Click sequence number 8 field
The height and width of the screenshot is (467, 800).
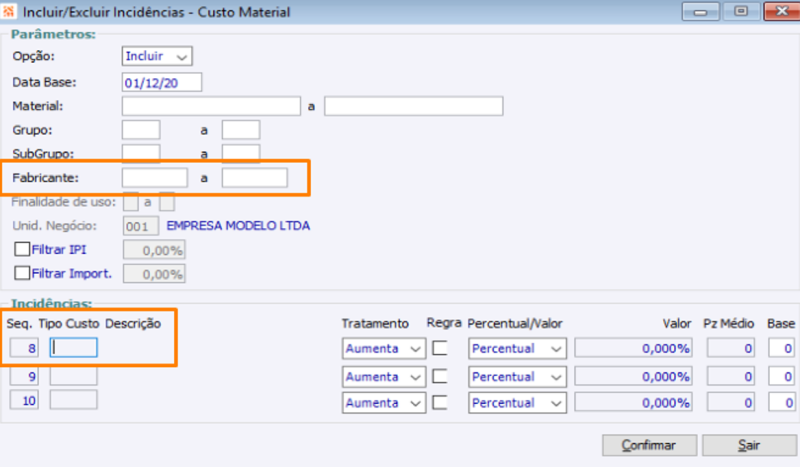click(24, 348)
